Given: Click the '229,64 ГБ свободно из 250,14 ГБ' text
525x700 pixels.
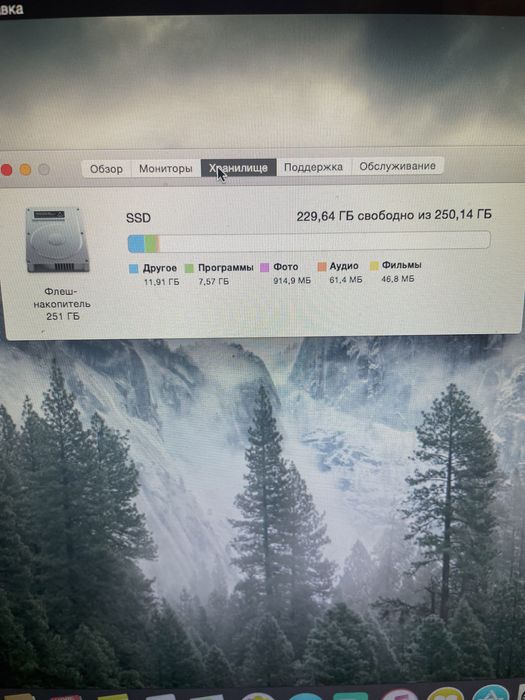Looking at the screenshot, I should pos(394,215).
